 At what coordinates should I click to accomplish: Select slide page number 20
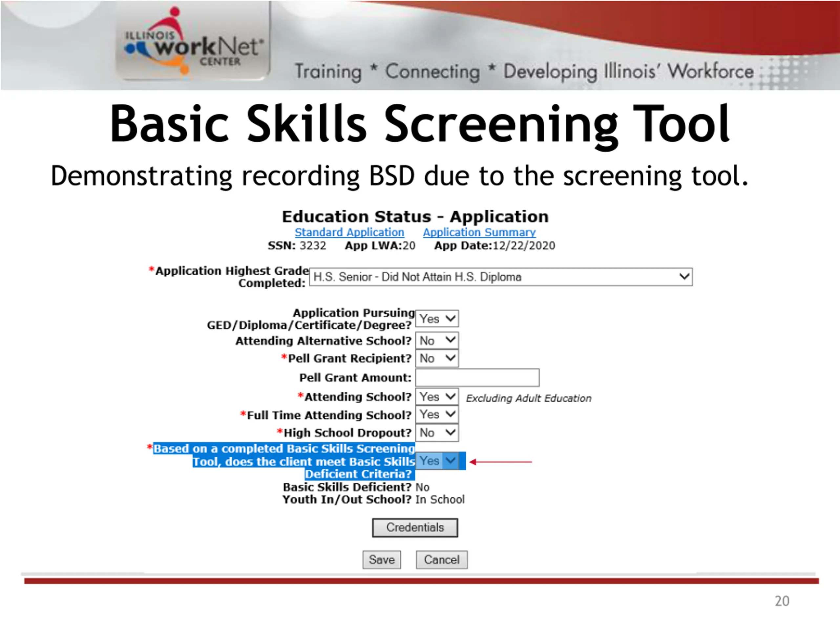coord(782,601)
